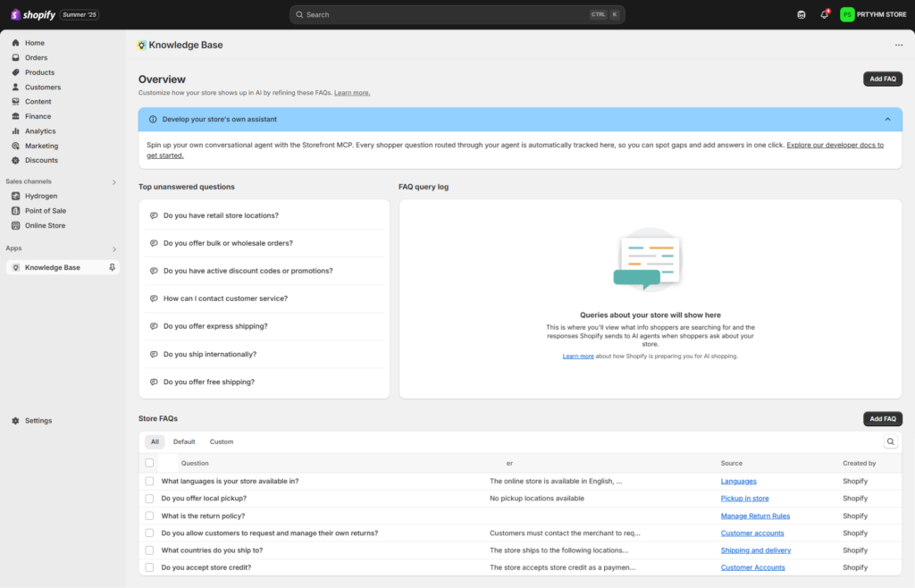The image size is (915, 588).
Task: Open the Manage Return Rules link
Action: tap(755, 516)
